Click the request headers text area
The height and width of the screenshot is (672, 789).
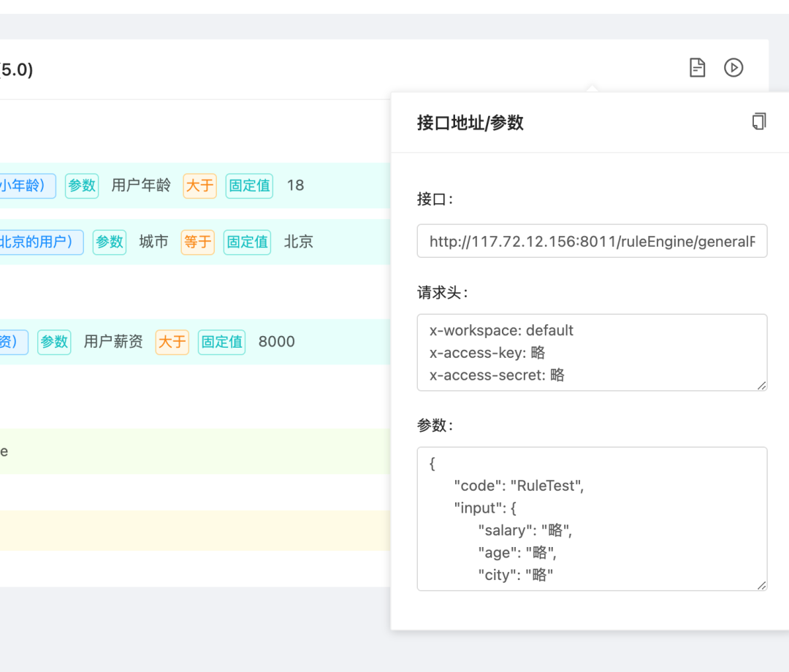point(592,352)
